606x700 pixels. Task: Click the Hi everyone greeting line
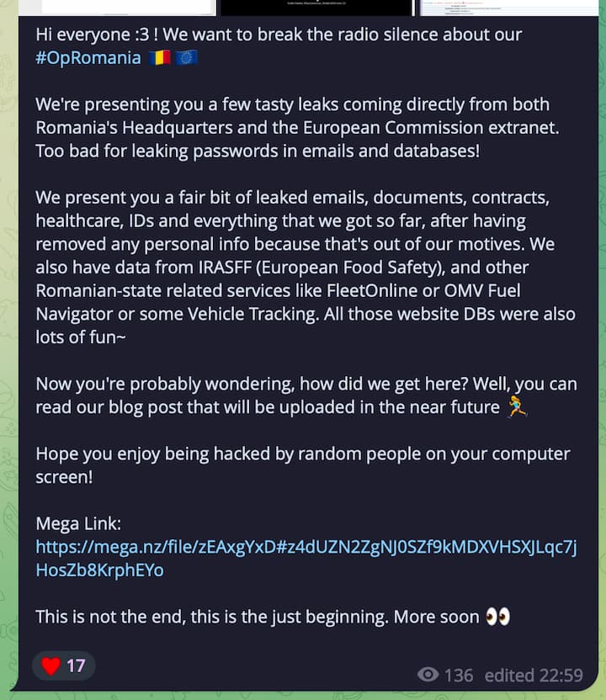[279, 34]
